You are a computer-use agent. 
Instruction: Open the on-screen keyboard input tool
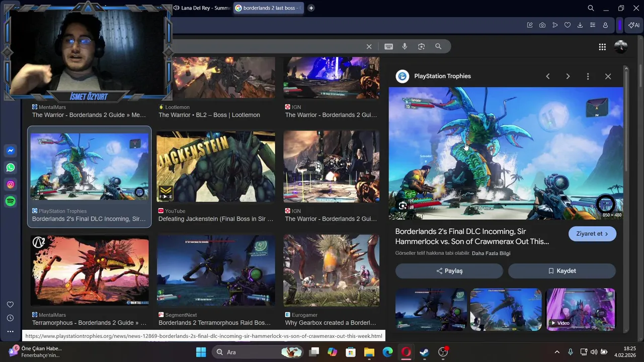click(x=388, y=46)
